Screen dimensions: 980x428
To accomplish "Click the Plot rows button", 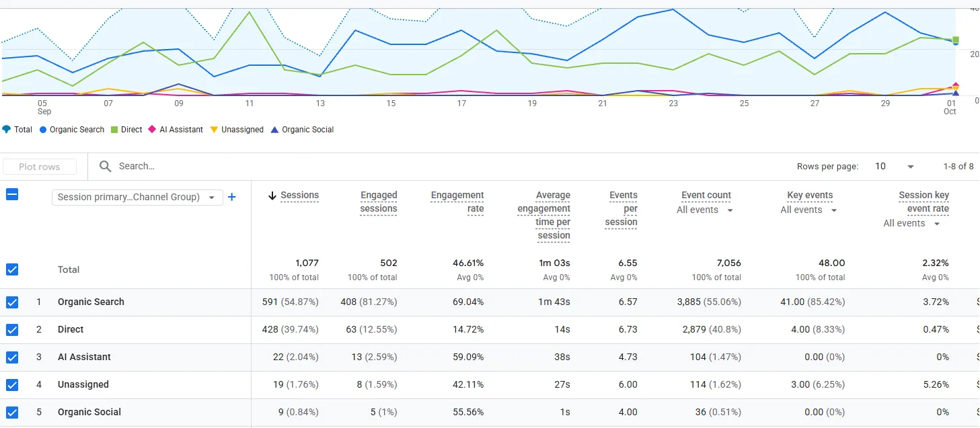I will [x=40, y=167].
